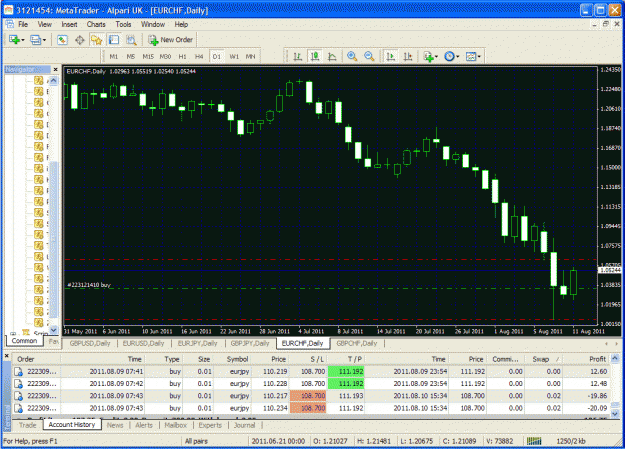Open the Help menu
The image size is (625, 449).
[181, 24]
